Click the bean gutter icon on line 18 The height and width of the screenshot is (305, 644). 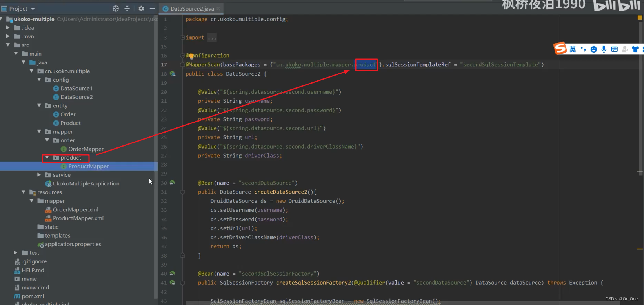click(x=172, y=74)
